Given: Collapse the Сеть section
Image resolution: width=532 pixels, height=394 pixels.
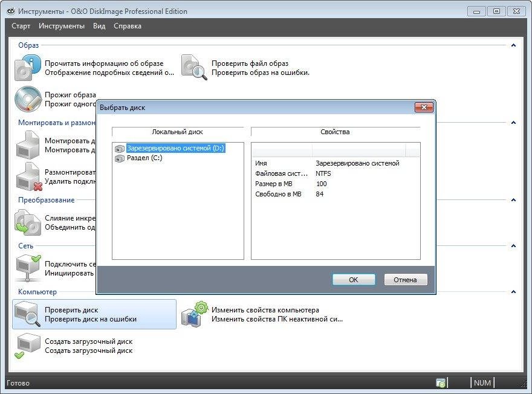Looking at the screenshot, I should point(513,245).
